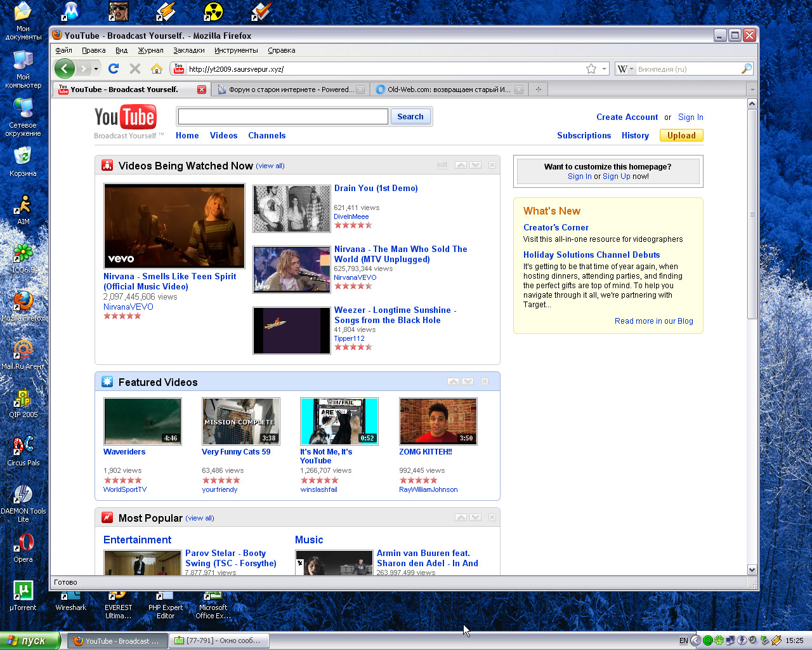The image size is (812, 650).
Task: Click the back navigation arrow
Action: (x=65, y=69)
